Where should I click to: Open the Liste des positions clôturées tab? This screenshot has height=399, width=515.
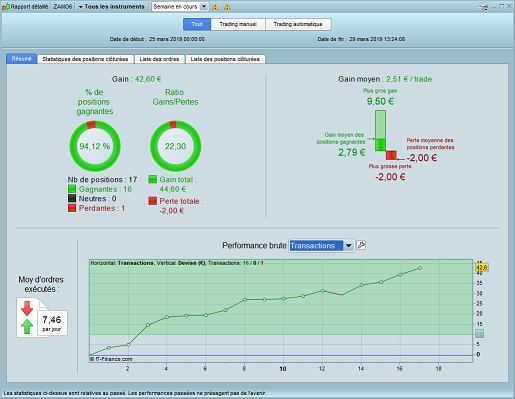pyautogui.click(x=225, y=59)
